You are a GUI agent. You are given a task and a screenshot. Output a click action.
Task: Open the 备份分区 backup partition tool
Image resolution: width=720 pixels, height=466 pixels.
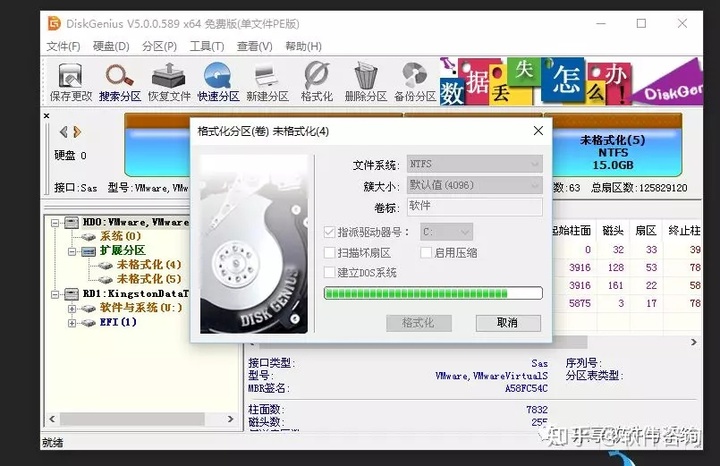point(415,82)
